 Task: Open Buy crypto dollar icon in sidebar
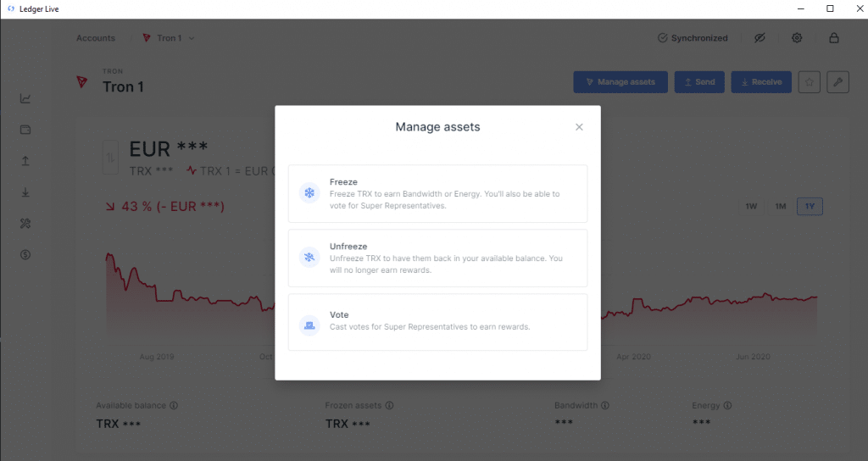[25, 254]
